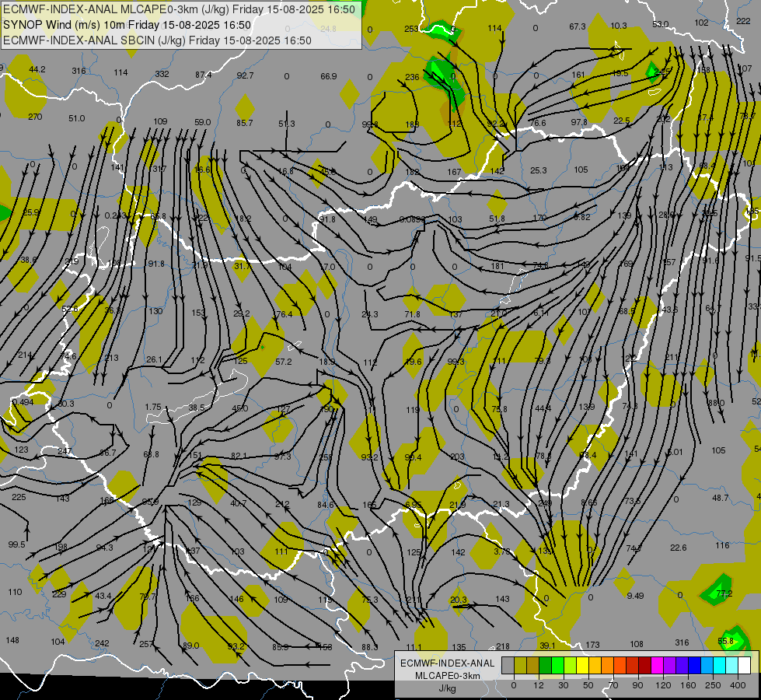Click the map value 71.8
The height and width of the screenshot is (700, 761).
click(x=412, y=314)
